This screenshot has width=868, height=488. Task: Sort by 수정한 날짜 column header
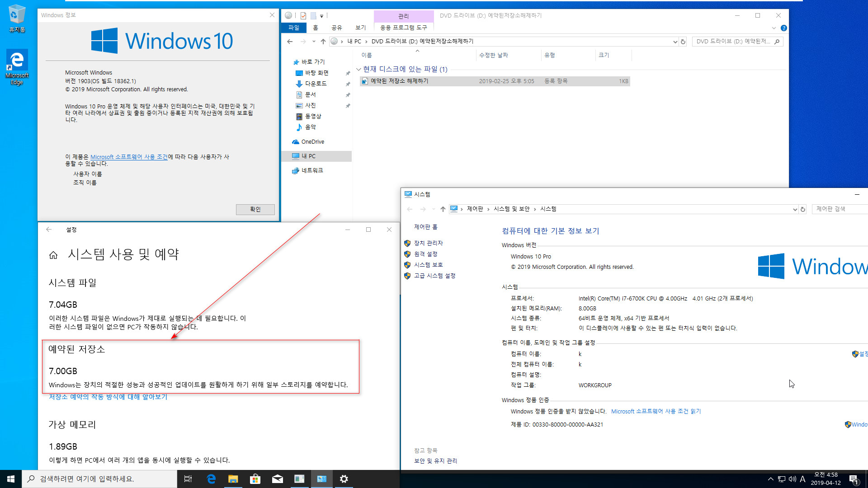pyautogui.click(x=494, y=55)
